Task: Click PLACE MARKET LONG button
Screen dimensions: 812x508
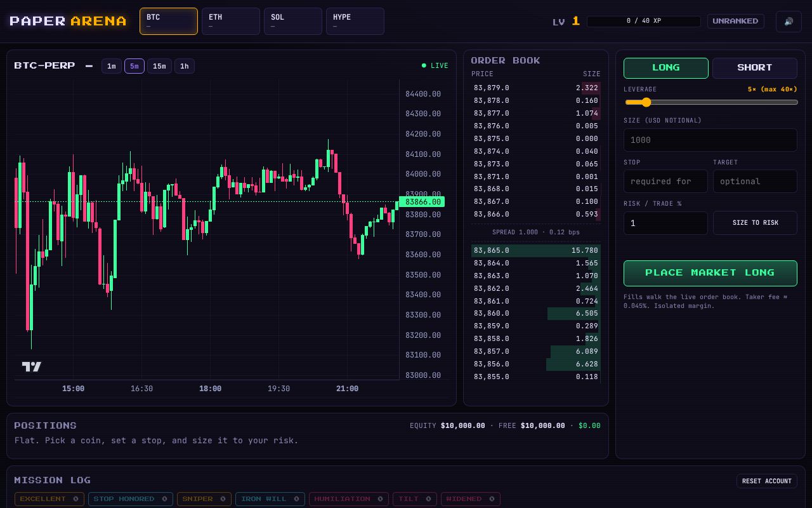Action: [710, 273]
